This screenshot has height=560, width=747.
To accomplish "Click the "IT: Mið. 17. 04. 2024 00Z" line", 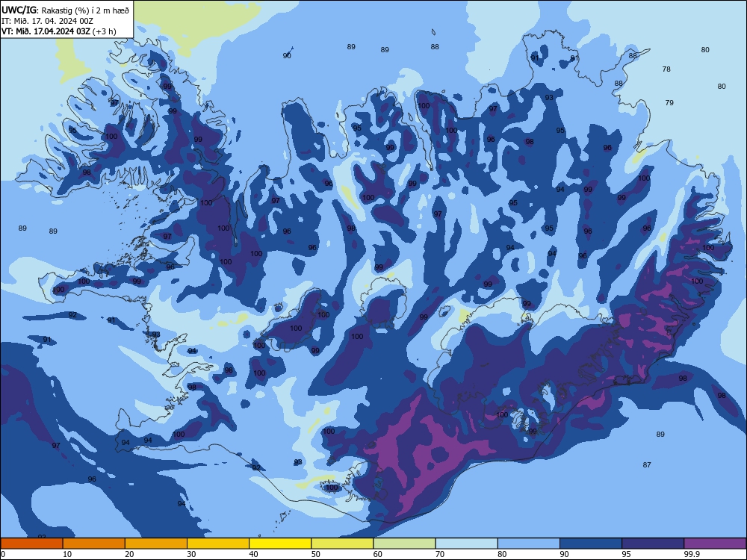I will click(47, 21).
